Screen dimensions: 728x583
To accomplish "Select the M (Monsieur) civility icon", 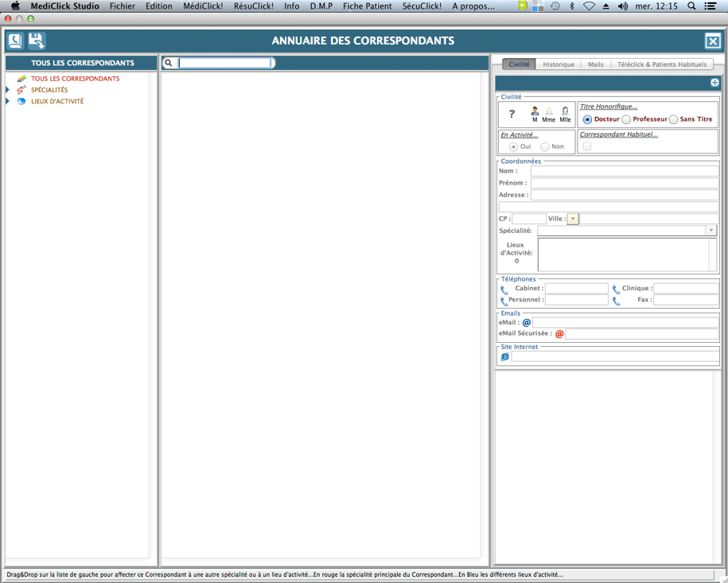I will tap(535, 112).
